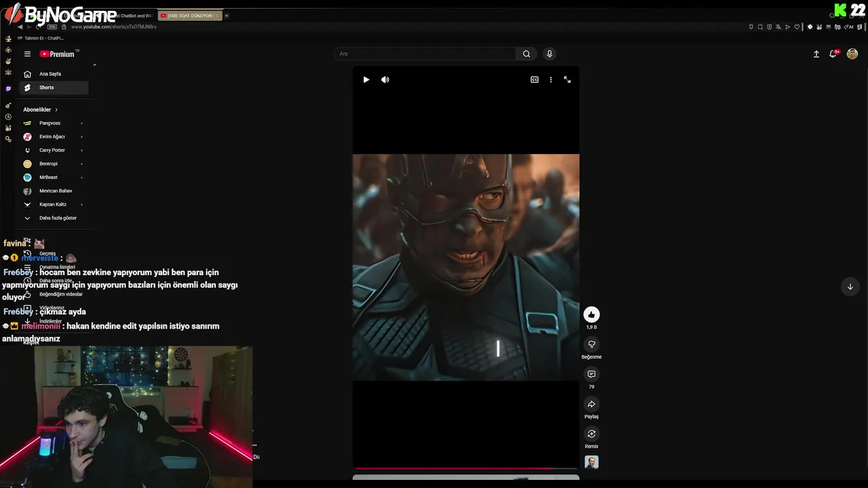Mute the Shorts video volume
Screen dimensions: 868x488
(x=385, y=80)
